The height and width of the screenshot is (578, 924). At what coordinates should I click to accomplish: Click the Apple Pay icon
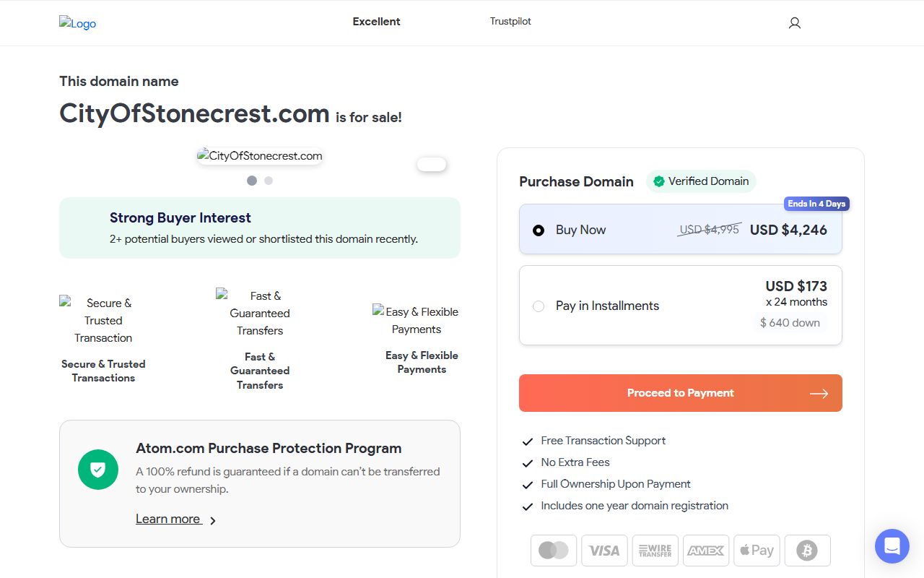[x=757, y=551]
